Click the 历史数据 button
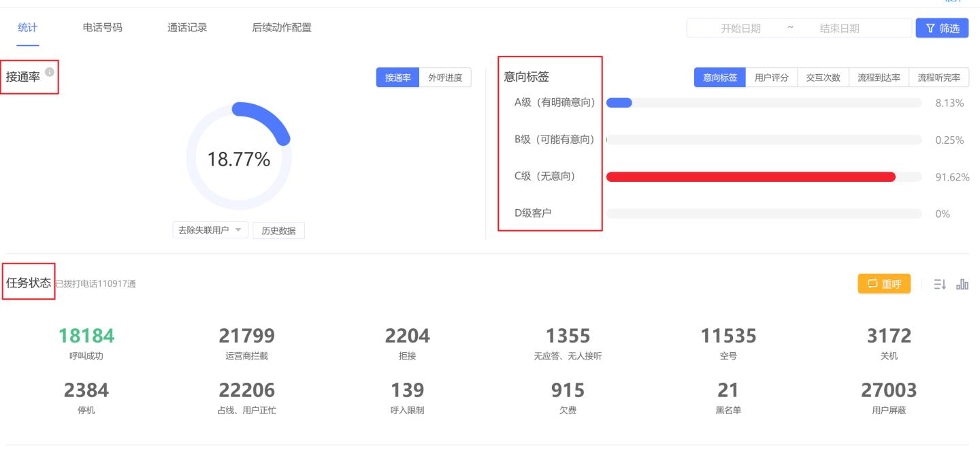This screenshot has height=459, width=980. click(278, 230)
